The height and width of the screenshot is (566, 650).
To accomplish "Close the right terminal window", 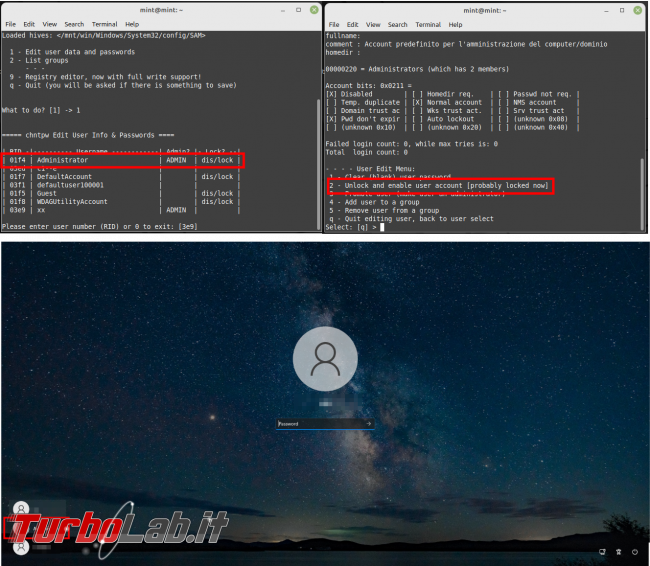I will [x=638, y=10].
